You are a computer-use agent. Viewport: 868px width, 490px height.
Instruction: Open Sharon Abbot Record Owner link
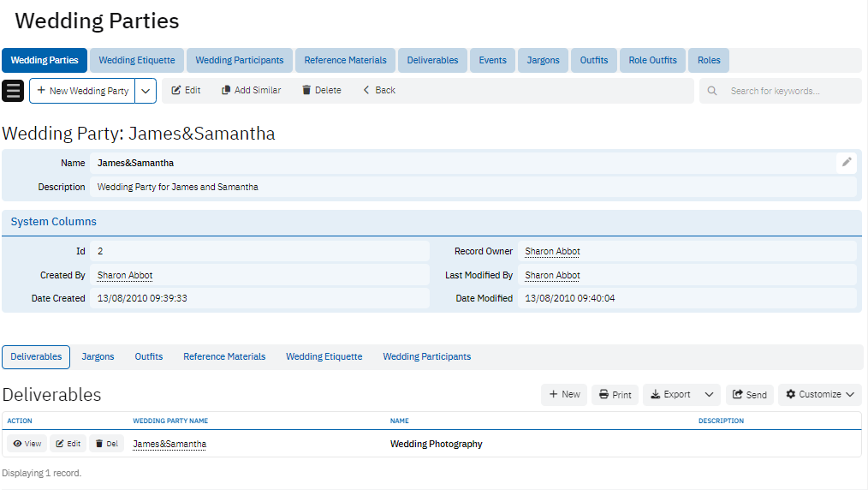552,251
